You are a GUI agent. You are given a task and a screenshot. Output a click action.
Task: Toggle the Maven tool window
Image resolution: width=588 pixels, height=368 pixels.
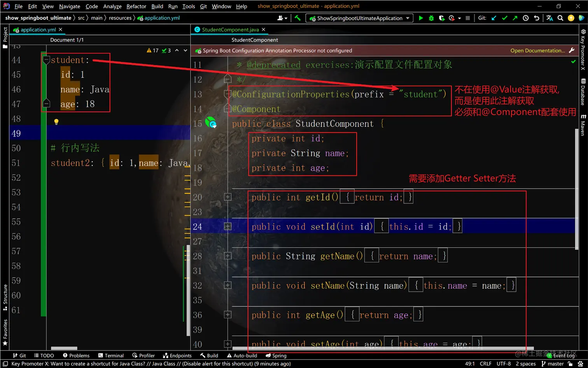pos(583,125)
